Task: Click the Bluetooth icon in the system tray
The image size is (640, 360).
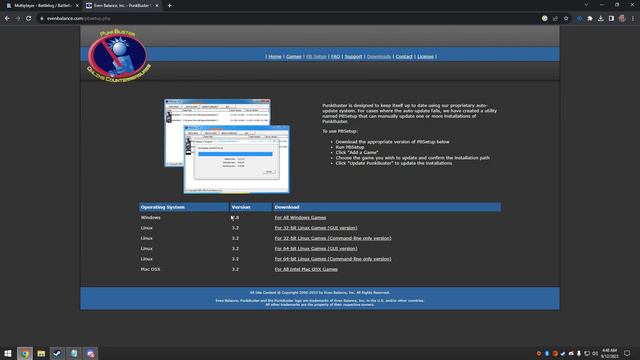Action: tap(547, 353)
